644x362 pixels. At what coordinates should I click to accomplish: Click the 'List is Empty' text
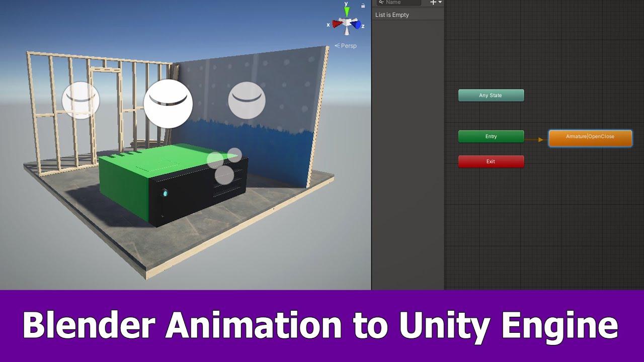pyautogui.click(x=392, y=15)
